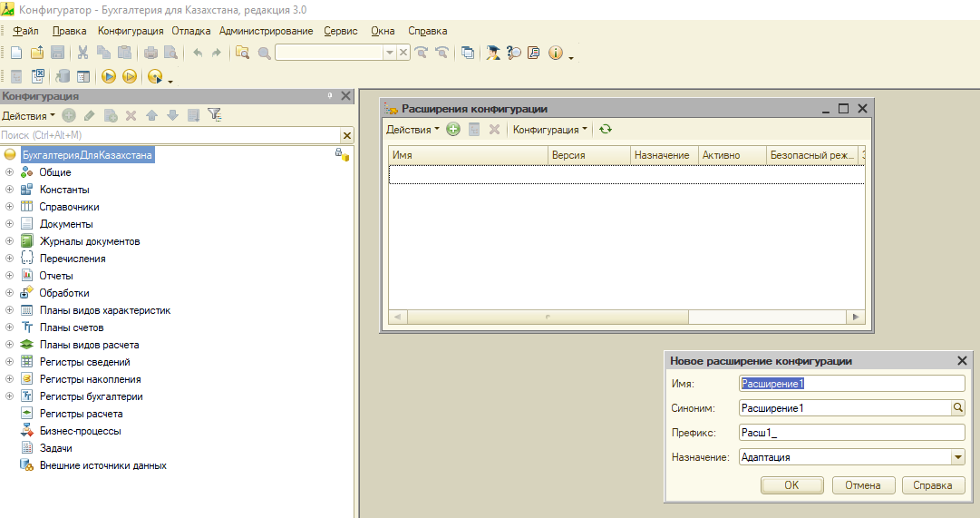Open the Назначение dropdown arrow

pyautogui.click(x=957, y=457)
